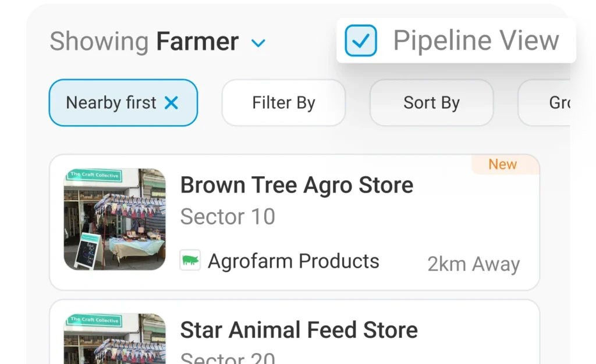This screenshot has width=596, height=364.
Task: Click the green pig Agrofarm icon
Action: click(x=190, y=260)
